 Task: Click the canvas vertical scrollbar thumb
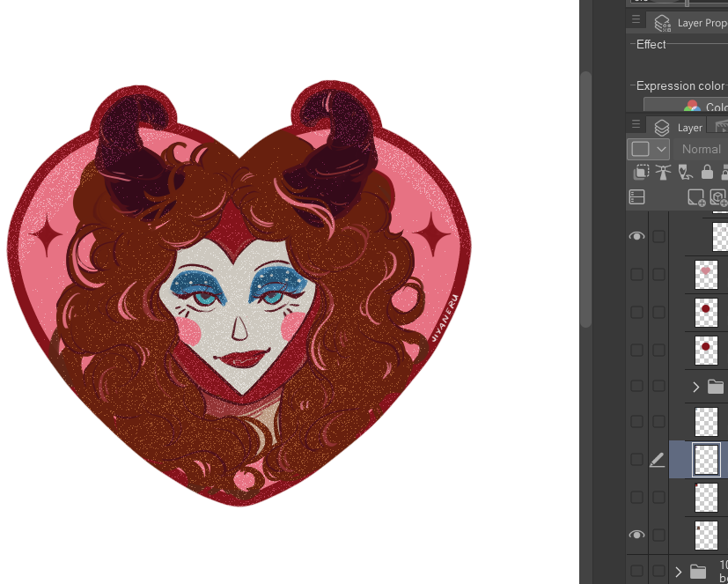click(586, 200)
